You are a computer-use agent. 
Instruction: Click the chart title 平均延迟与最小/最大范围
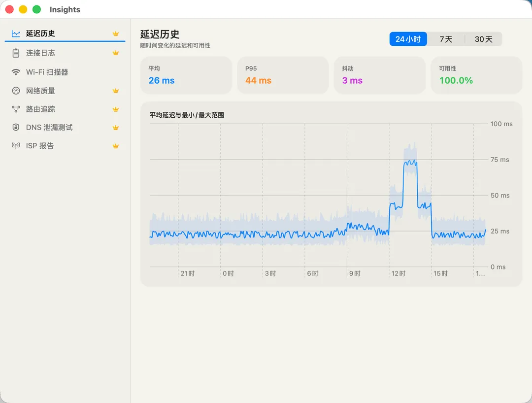[x=187, y=115]
